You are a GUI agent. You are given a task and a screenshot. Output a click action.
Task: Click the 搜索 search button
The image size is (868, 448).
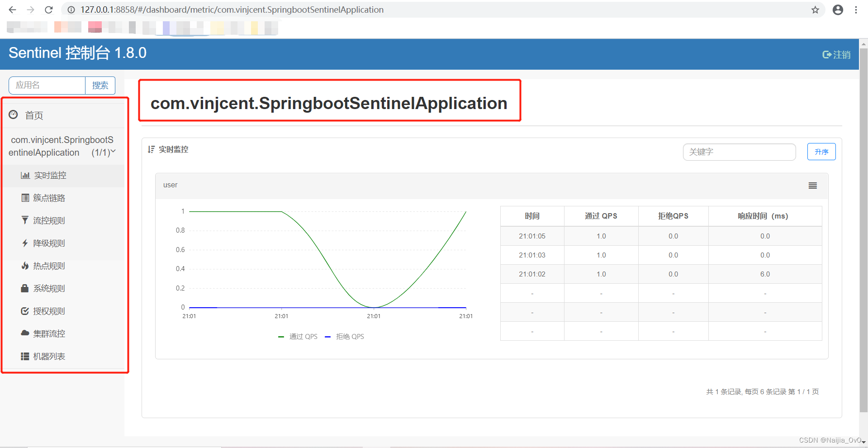tap(100, 86)
